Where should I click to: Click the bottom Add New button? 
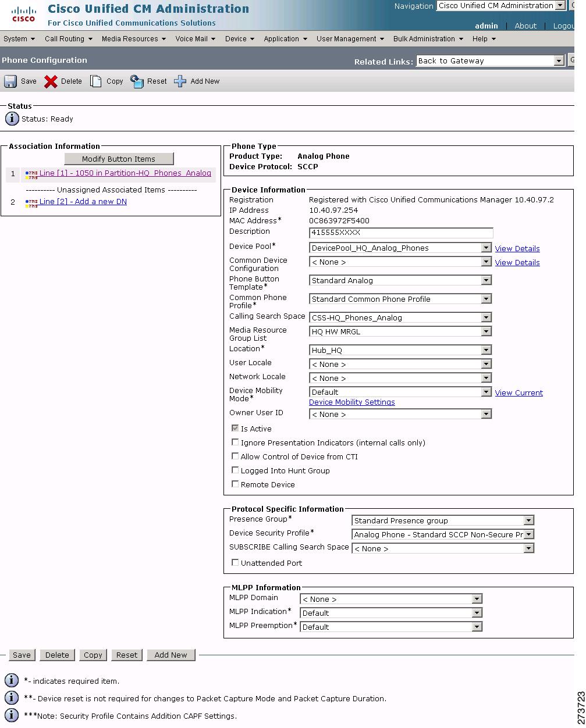[171, 655]
